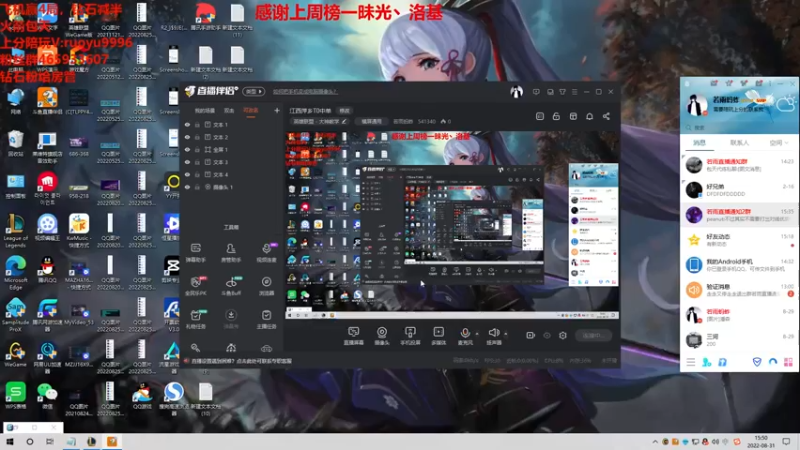Toggle visibility of layer 文本 1

(x=187, y=124)
